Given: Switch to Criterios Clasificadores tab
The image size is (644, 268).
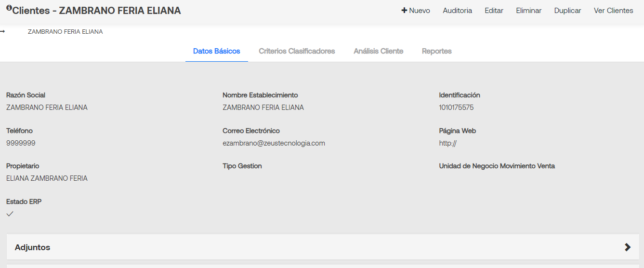Looking at the screenshot, I should click(x=297, y=51).
